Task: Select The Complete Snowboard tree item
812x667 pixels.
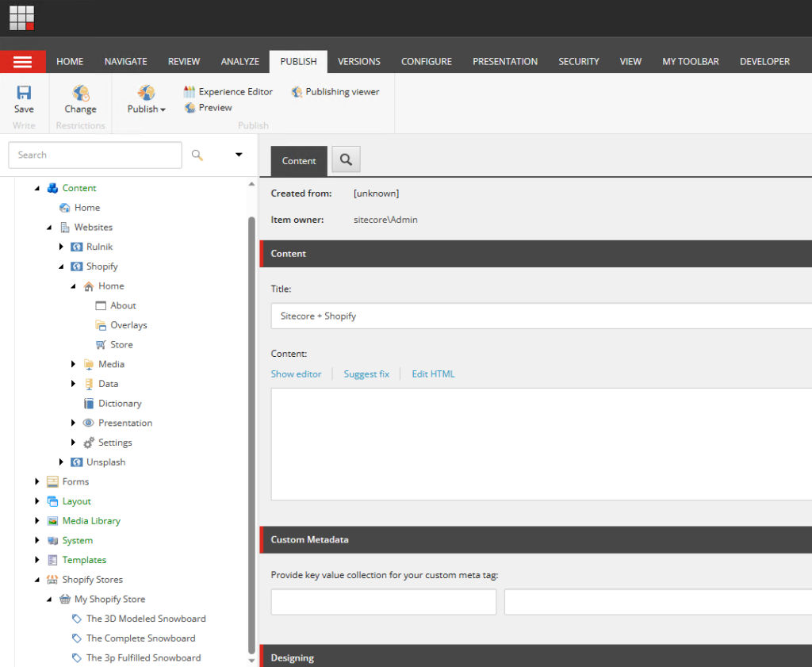Action: (140, 638)
